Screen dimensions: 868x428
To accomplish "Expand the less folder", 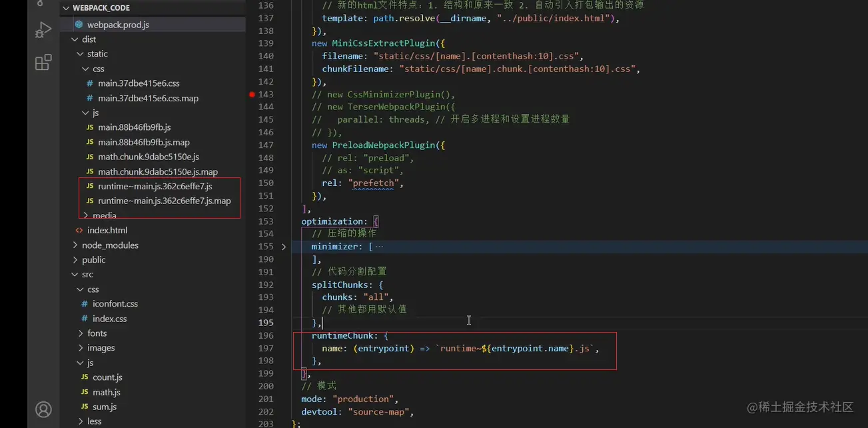I will pos(80,421).
